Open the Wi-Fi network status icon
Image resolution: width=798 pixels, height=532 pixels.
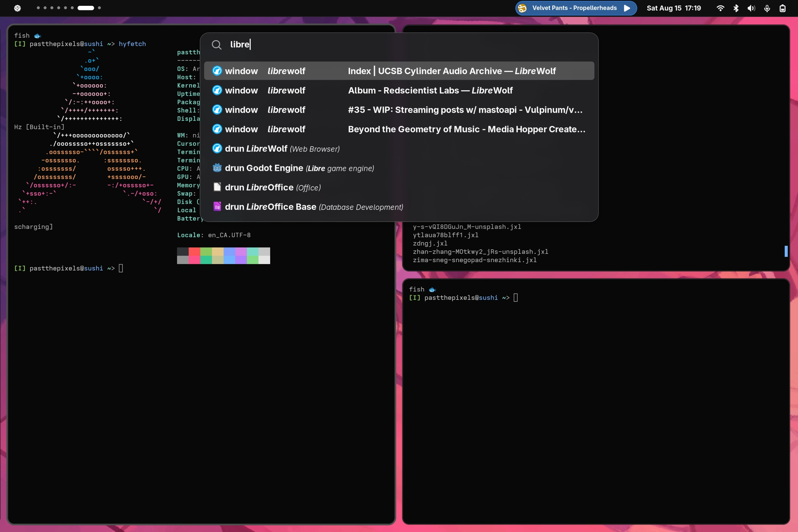(x=720, y=8)
